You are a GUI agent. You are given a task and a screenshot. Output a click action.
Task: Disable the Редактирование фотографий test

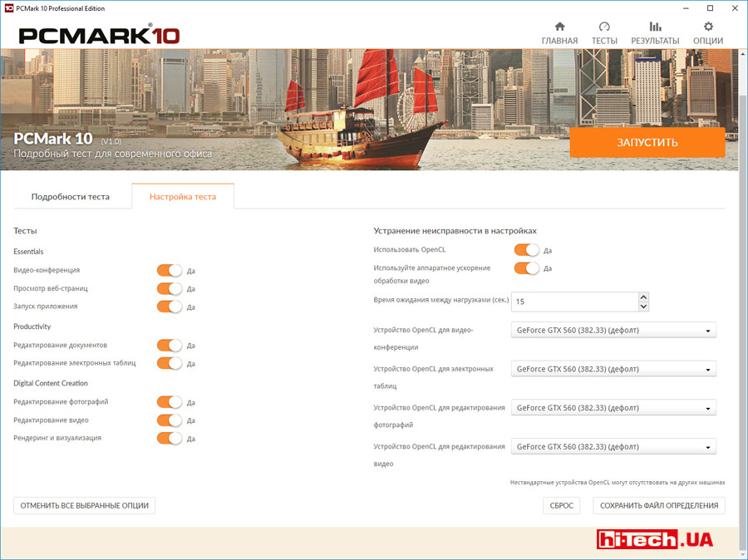coord(170,401)
